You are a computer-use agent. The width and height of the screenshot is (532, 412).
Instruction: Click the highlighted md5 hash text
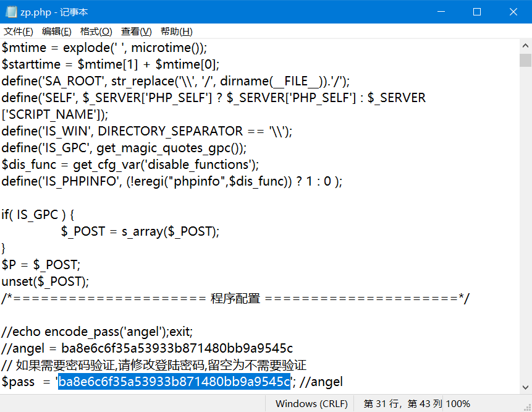(x=174, y=382)
